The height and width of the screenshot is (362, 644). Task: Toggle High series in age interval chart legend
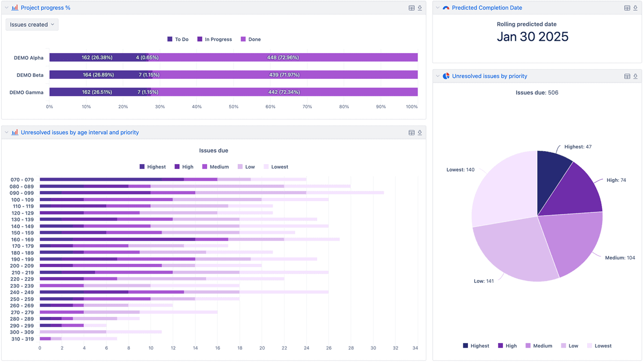tap(184, 167)
